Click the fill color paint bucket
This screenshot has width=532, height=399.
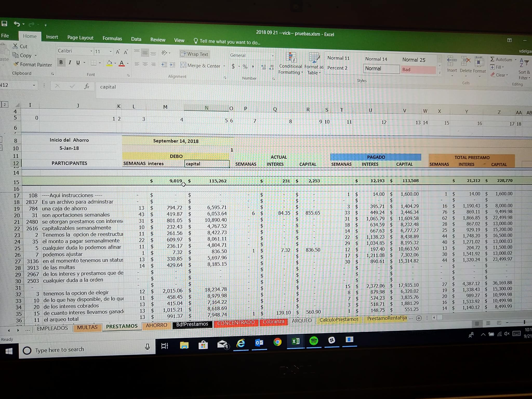click(110, 63)
